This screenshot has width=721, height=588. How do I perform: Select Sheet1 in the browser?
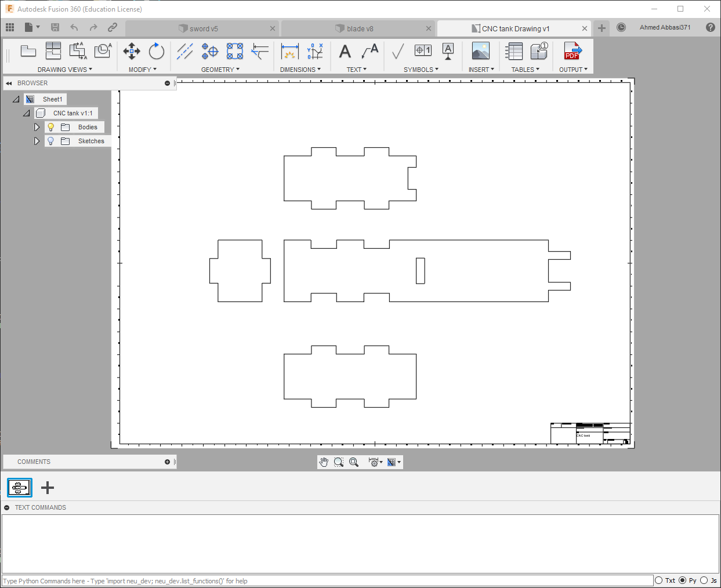[x=52, y=99]
